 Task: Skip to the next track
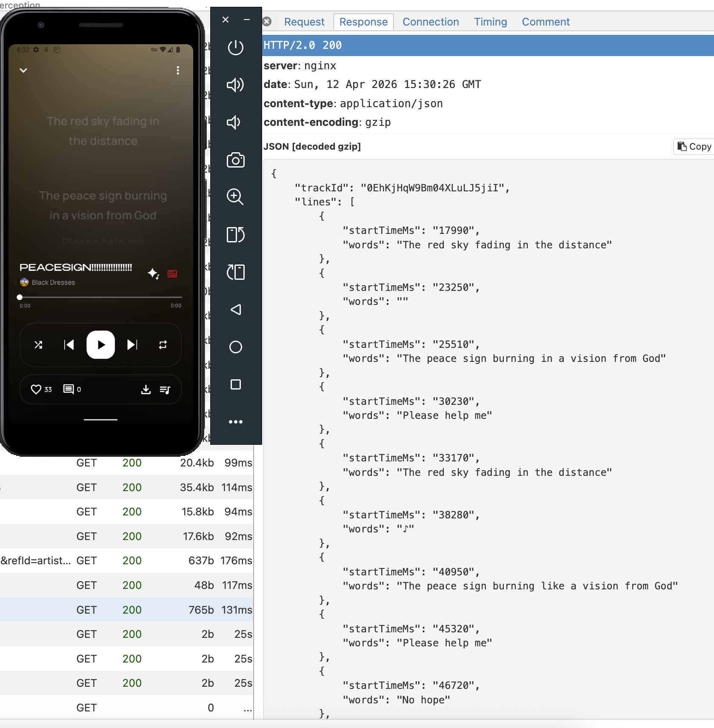[132, 345]
